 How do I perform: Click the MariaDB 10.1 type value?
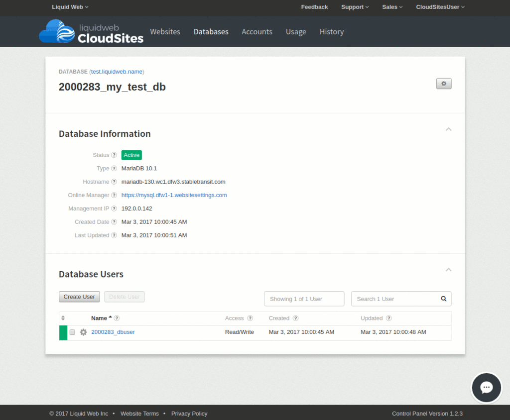139,168
